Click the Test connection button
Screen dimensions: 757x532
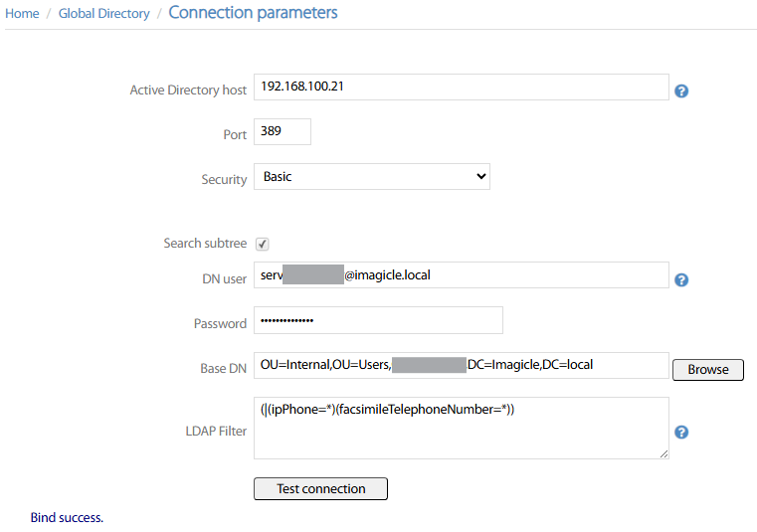tap(320, 488)
